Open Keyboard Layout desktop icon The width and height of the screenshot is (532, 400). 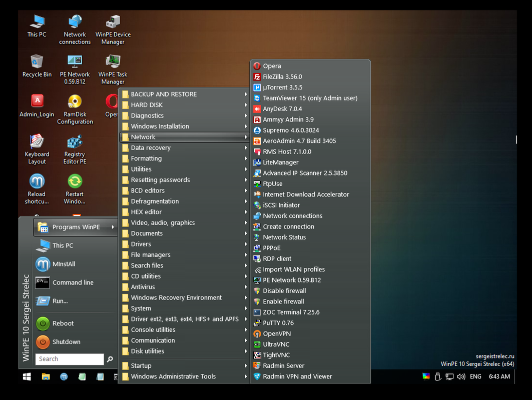coord(37,149)
